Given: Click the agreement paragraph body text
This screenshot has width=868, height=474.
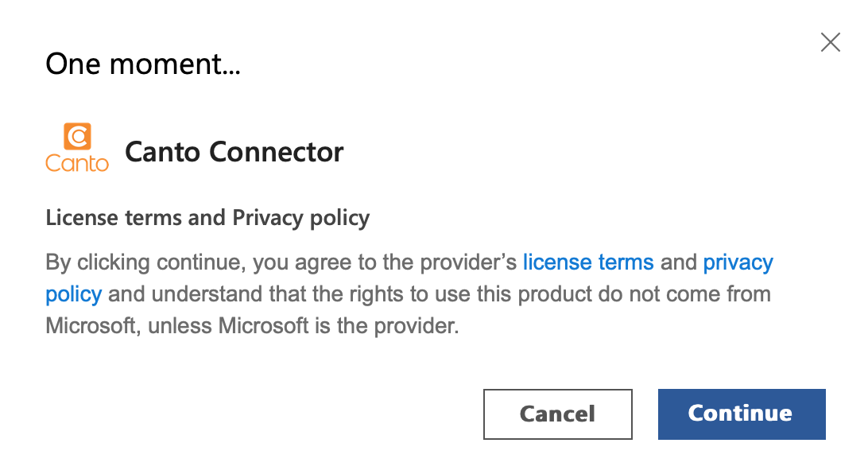Looking at the screenshot, I should tap(437, 294).
